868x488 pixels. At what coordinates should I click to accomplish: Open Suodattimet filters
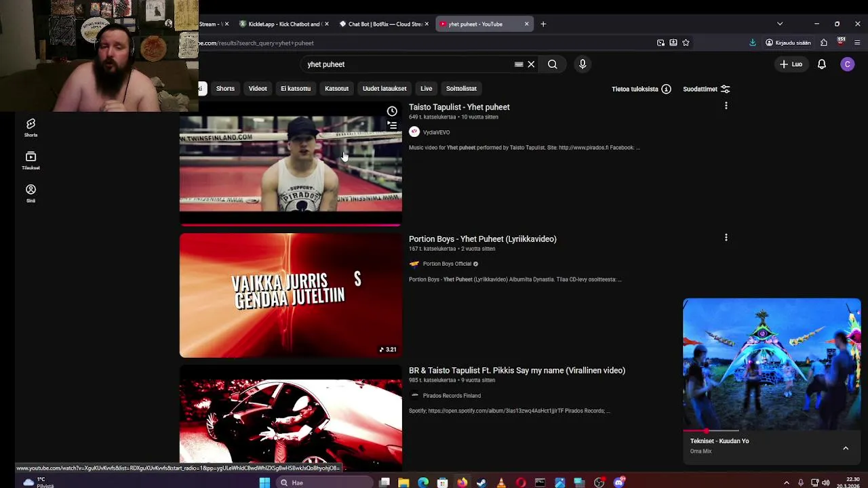click(706, 89)
